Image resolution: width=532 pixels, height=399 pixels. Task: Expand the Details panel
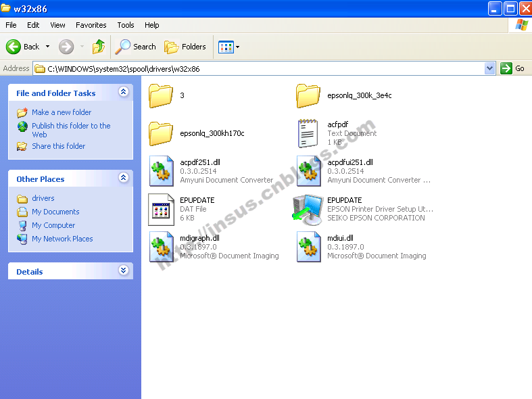tap(124, 270)
